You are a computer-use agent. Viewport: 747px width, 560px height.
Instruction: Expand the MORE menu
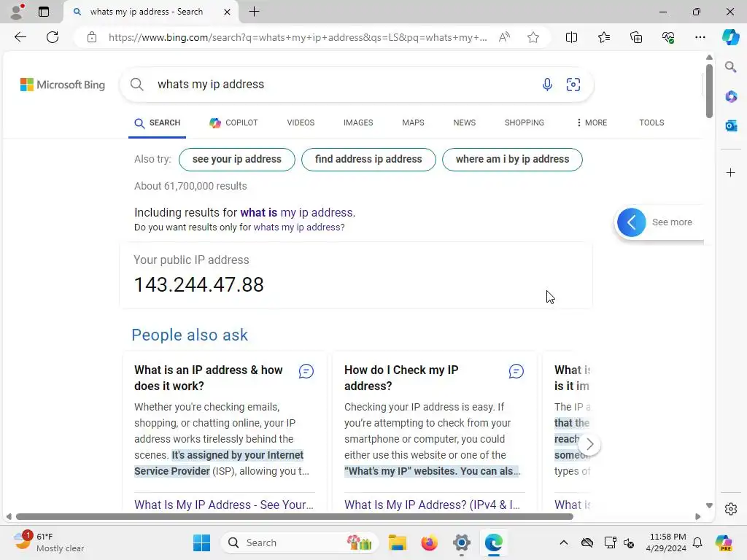point(591,122)
